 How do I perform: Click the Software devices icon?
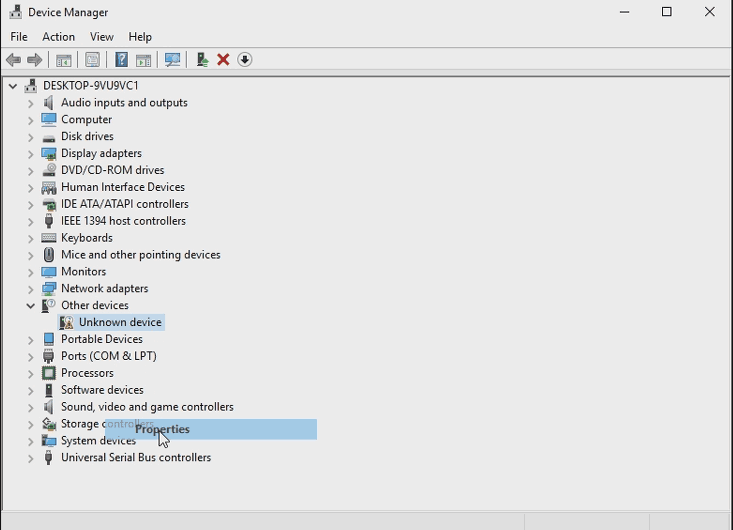49,390
